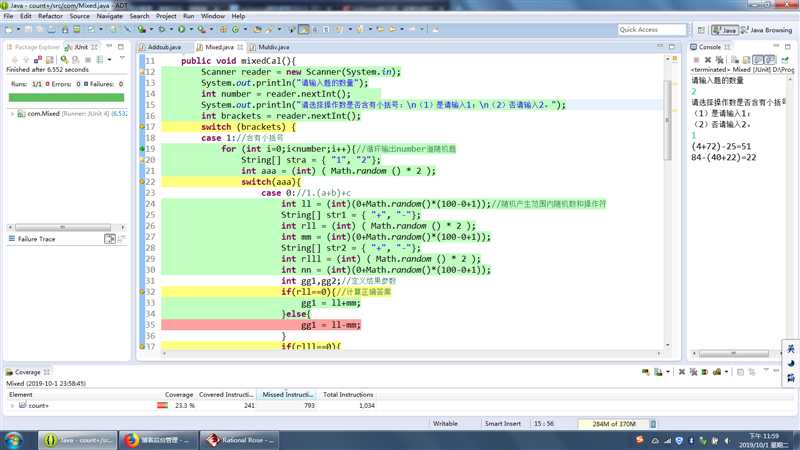The width and height of the screenshot is (800, 450).
Task: Click the Rerun Test icon in the JUnit panel
Action: click(64, 60)
